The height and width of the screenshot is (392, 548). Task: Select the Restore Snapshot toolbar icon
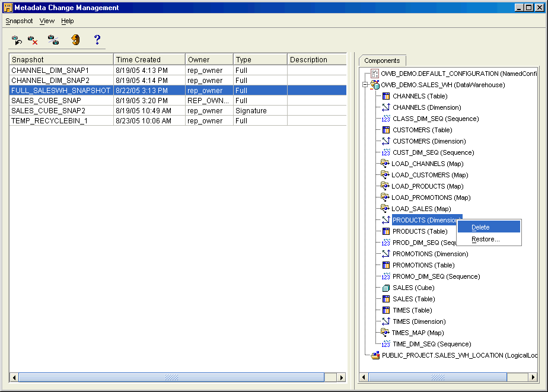click(17, 40)
